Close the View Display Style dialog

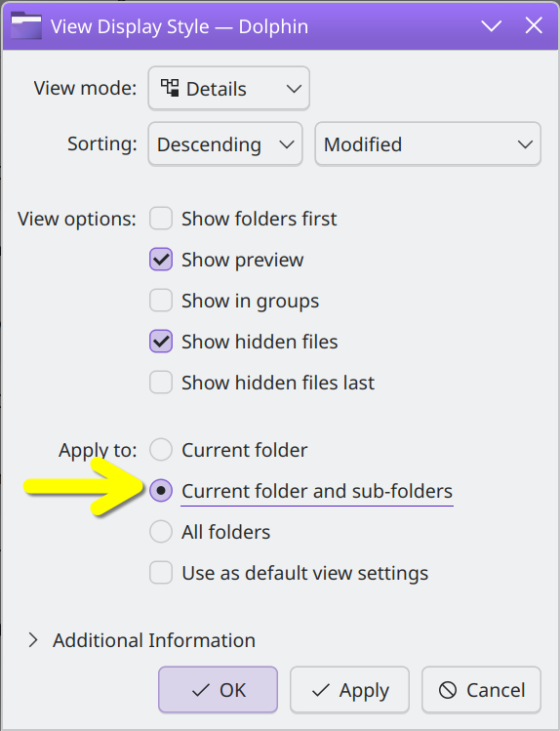pos(534,25)
